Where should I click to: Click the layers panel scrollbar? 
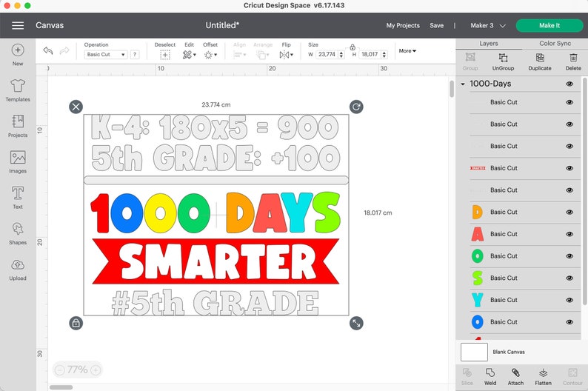click(x=584, y=191)
